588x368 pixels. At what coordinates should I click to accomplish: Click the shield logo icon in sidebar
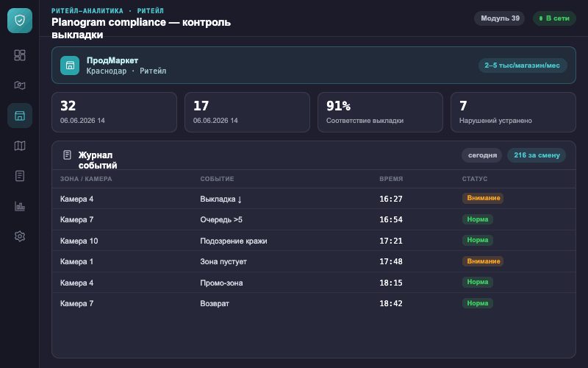(x=20, y=21)
